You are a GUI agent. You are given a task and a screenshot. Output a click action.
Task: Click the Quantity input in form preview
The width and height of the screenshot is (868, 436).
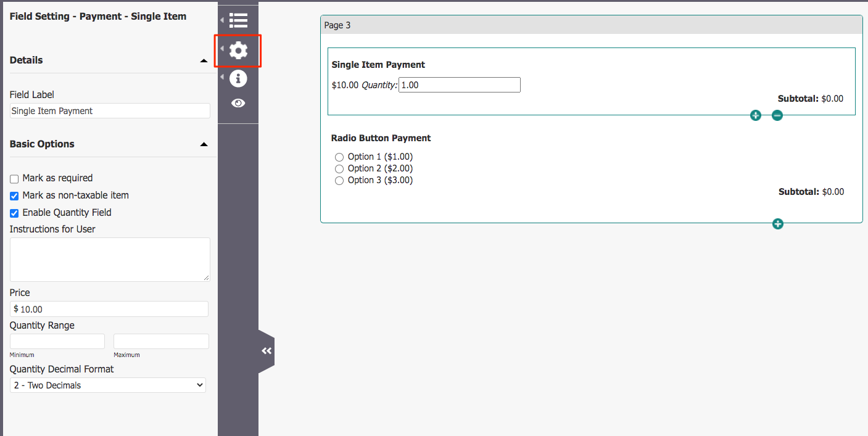460,85
